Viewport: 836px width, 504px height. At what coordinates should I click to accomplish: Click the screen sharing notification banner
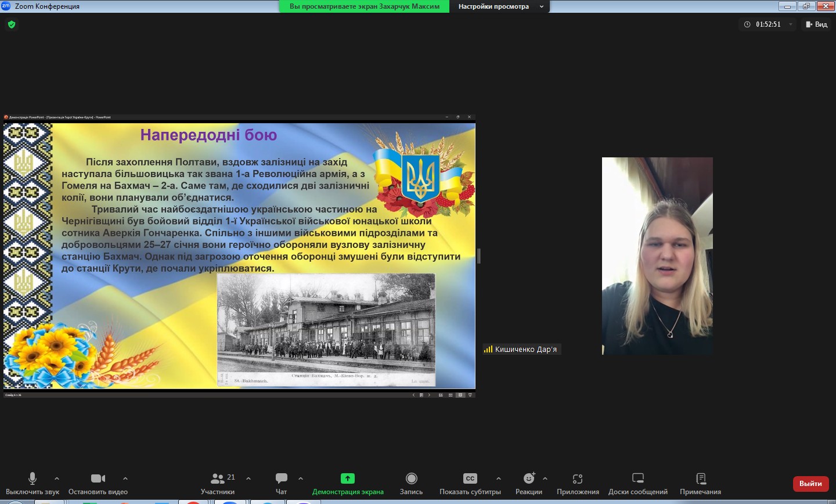click(365, 6)
